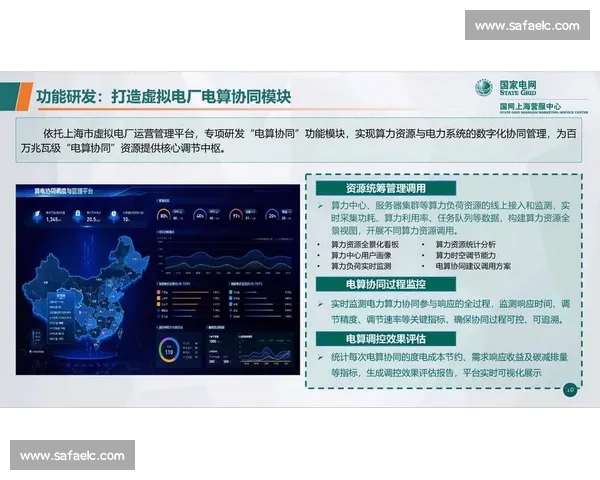Click the small line chart at dashboard bottom right

click(x=264, y=351)
